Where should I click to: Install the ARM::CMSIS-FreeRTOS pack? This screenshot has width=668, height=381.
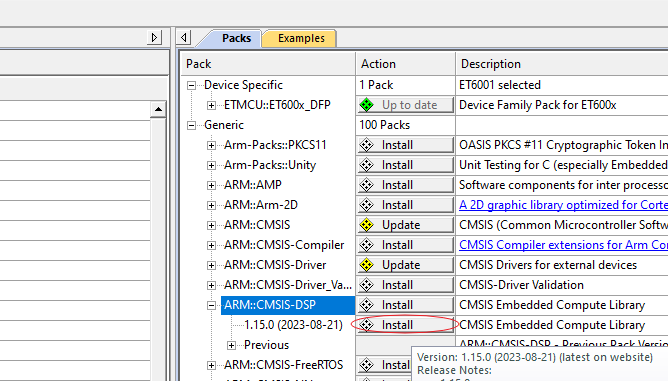385,365
